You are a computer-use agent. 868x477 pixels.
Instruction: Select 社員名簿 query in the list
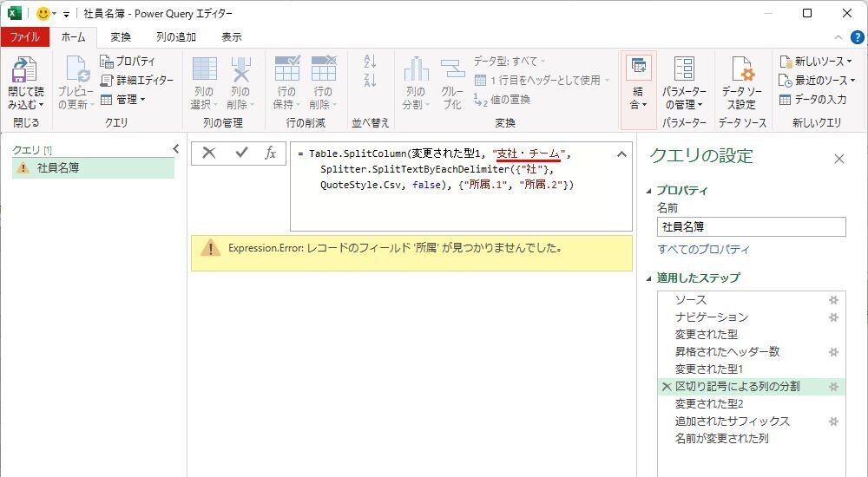click(x=93, y=167)
